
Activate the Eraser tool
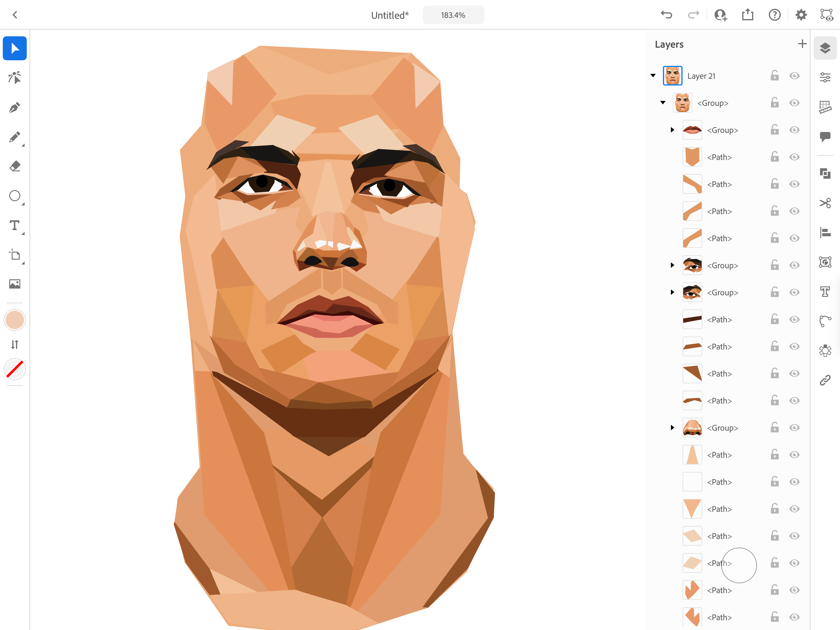point(15,166)
